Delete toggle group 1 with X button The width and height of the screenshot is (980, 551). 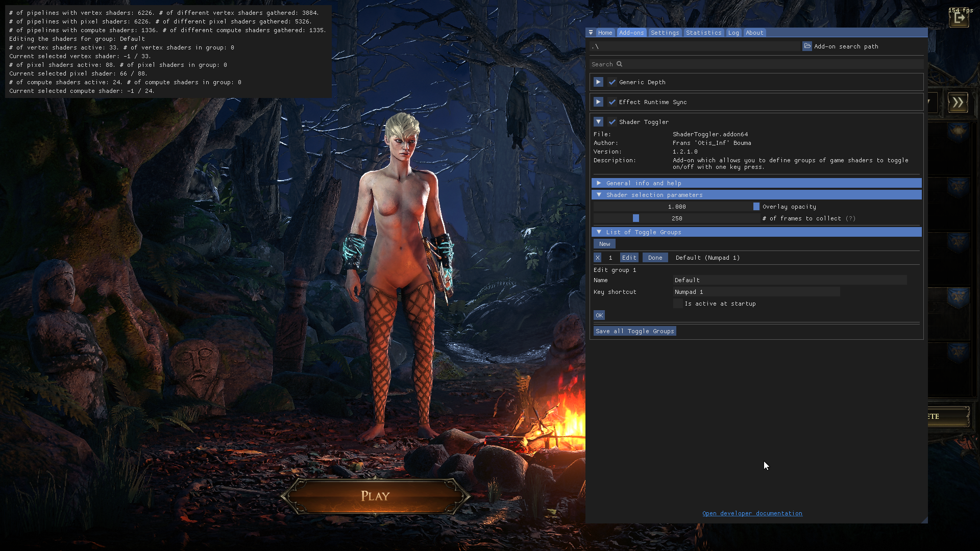click(x=598, y=258)
